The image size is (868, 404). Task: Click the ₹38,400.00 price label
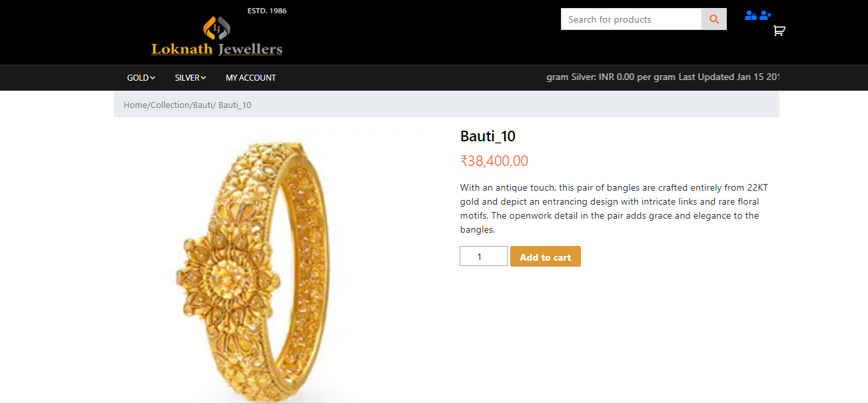[494, 161]
